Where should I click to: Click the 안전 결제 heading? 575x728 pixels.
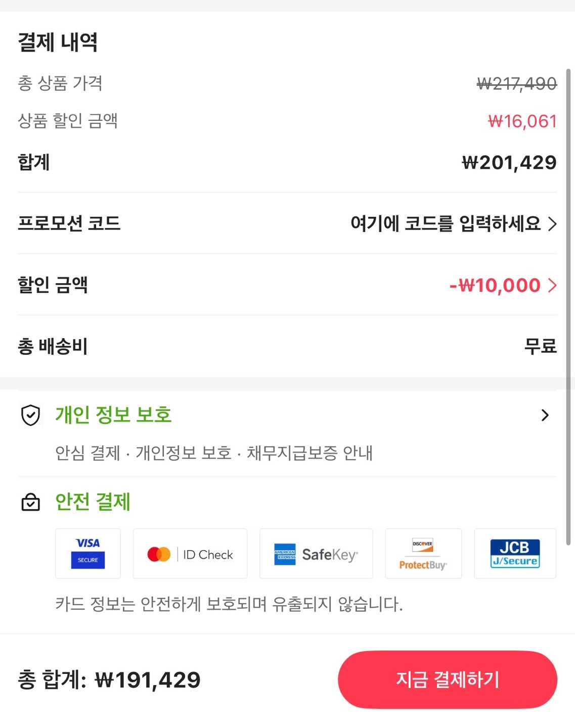(x=93, y=502)
